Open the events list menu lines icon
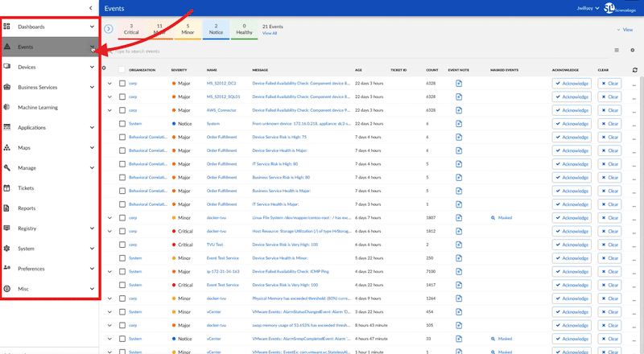The height and width of the screenshot is (354, 644). click(617, 50)
